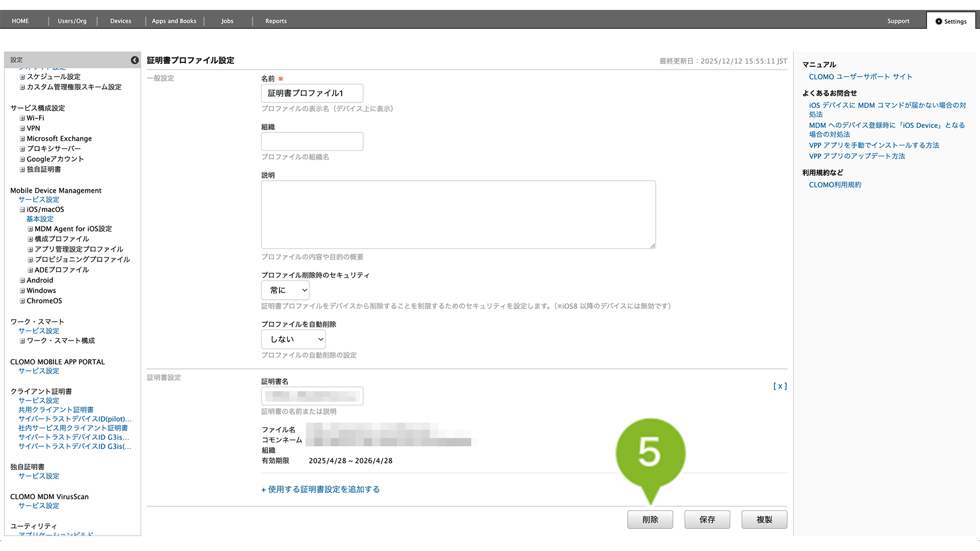The image size is (980, 551).
Task: Add certificate via 使用する証明書設定を追加する link
Action: click(x=320, y=489)
